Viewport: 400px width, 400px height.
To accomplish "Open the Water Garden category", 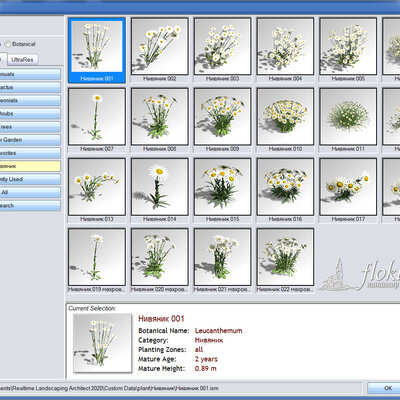I will pyautogui.click(x=30, y=140).
